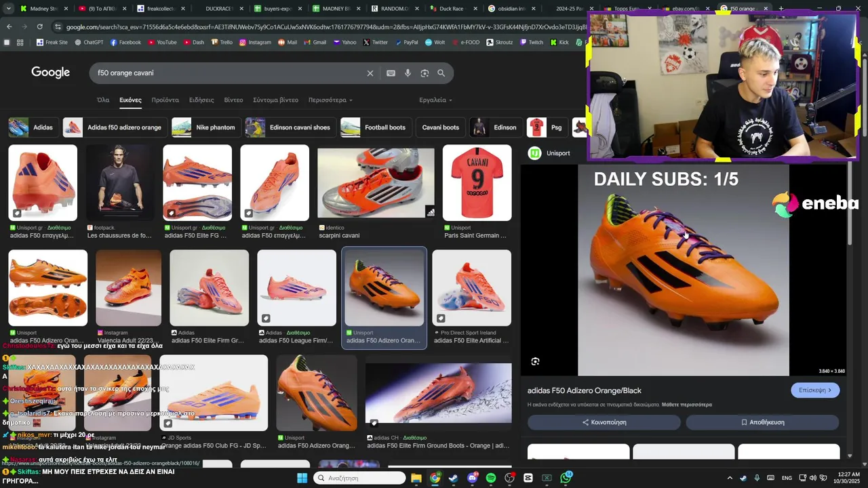Expand the Εργαλεία tools dropdown
The width and height of the screenshot is (868, 488).
coord(435,100)
